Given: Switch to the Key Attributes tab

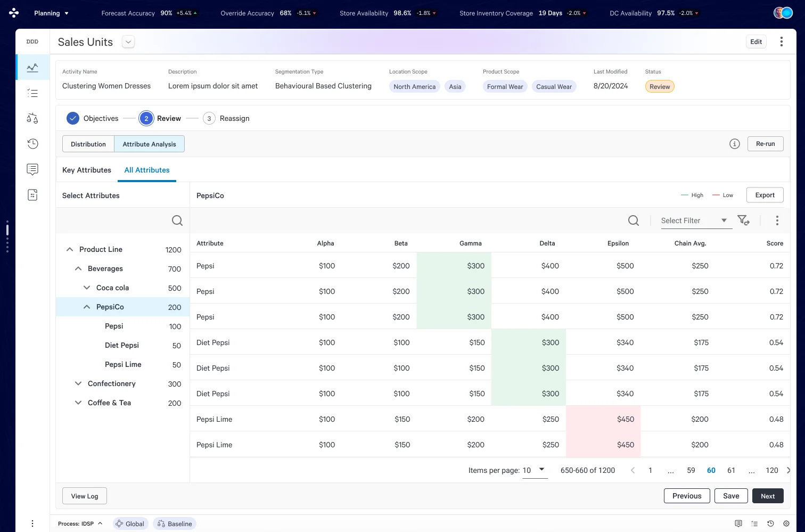Looking at the screenshot, I should pos(87,170).
